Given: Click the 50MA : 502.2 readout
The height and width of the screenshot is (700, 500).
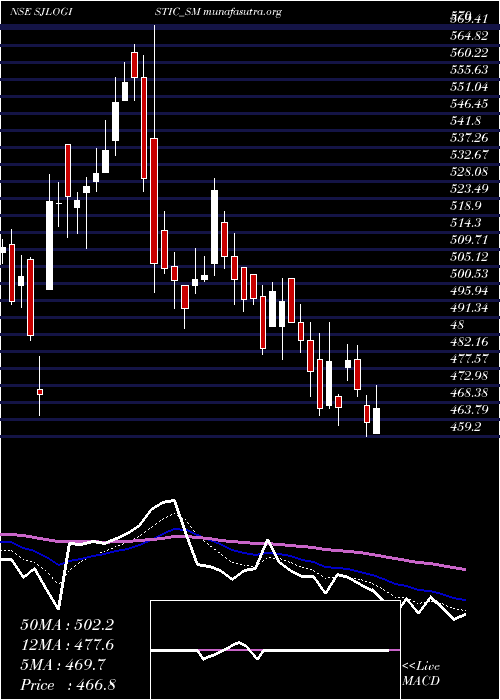Looking at the screenshot, I should coord(67,625).
